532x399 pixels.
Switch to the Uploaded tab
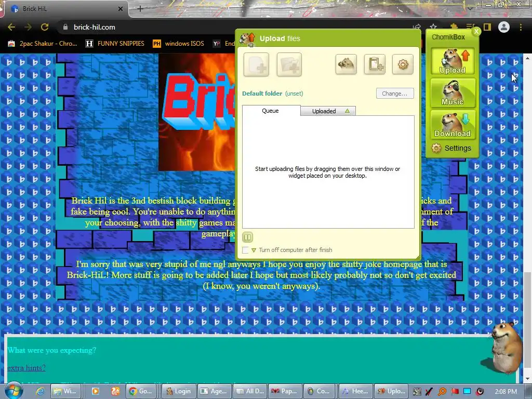(x=328, y=111)
